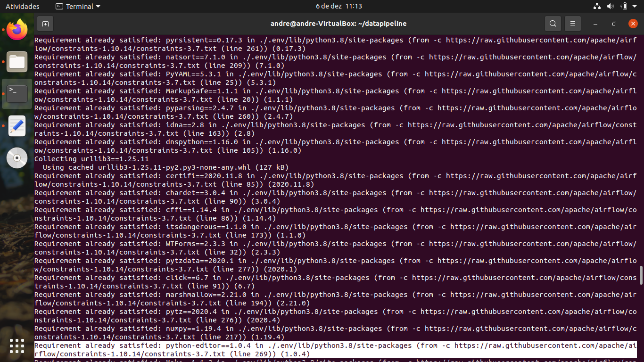Image resolution: width=644 pixels, height=362 pixels.
Task: Restore the terminal window size
Action: tap(614, 24)
